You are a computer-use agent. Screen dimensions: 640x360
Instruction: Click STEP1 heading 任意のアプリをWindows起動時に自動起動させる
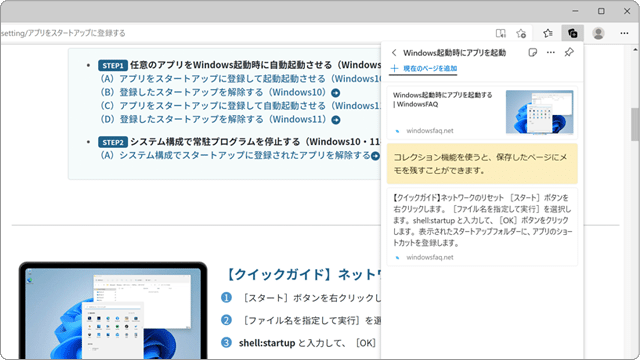(256, 65)
